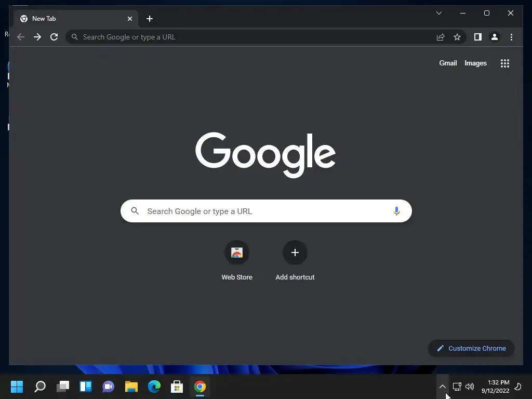Click the share this page icon

pos(441,37)
